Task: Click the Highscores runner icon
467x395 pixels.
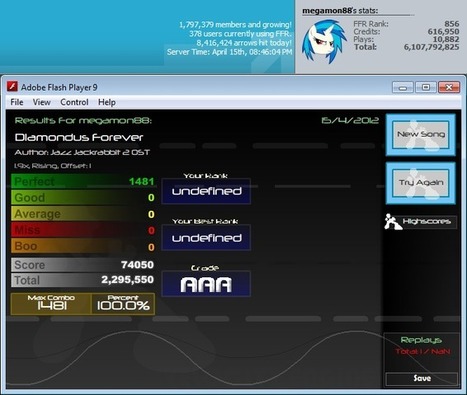Action: 393,222
